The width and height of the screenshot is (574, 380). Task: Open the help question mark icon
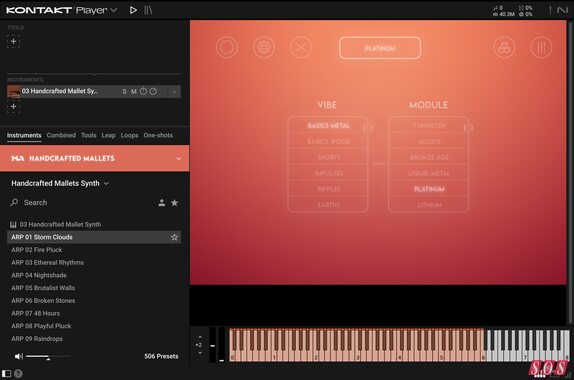(18, 373)
